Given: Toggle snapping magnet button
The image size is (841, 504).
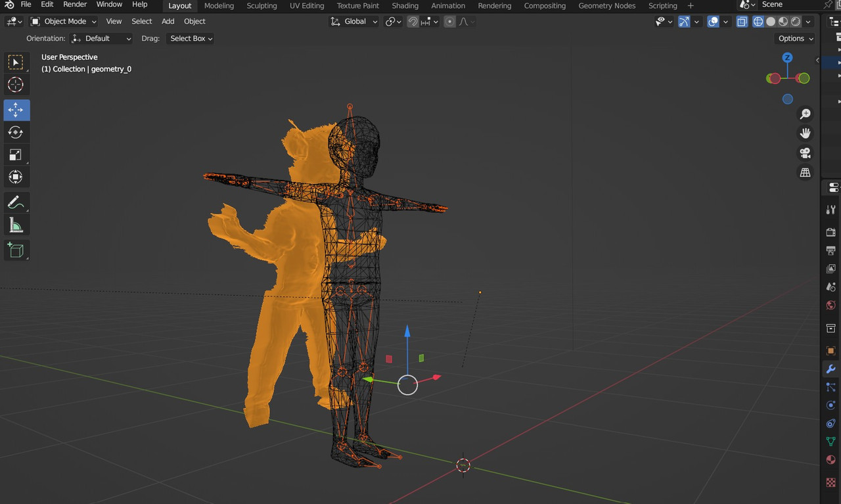Looking at the screenshot, I should [x=413, y=22].
